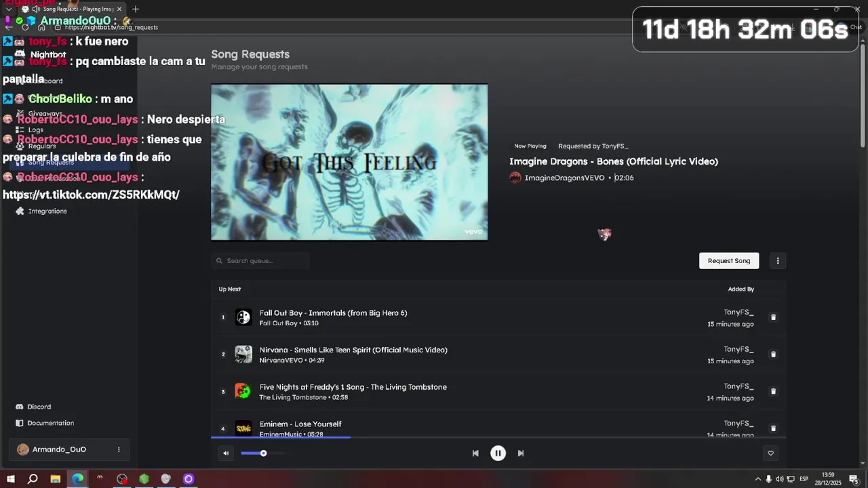This screenshot has width=868, height=488.
Task: Click the Integrations puzzle icon
Action: tap(20, 211)
